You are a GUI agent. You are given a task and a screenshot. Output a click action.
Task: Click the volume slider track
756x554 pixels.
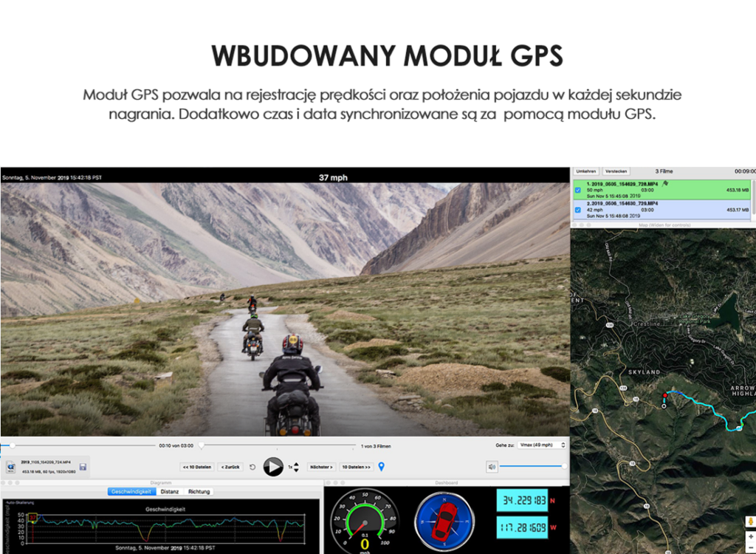(x=532, y=466)
